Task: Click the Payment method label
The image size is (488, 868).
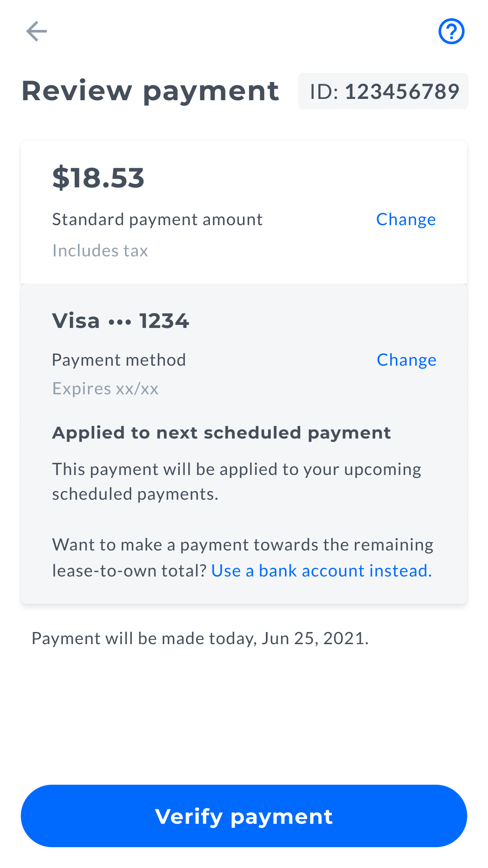Action: click(119, 360)
